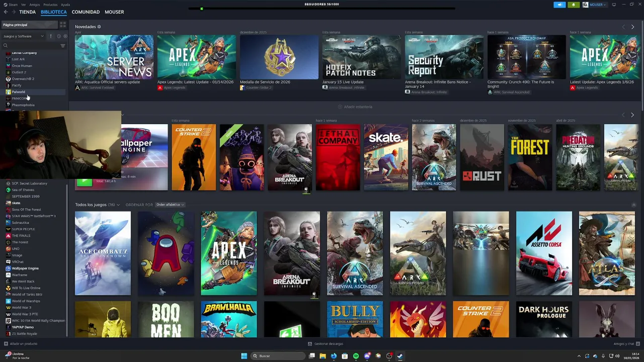Switch to the COMUNIDAD tab
The width and height of the screenshot is (644, 362).
tap(86, 12)
